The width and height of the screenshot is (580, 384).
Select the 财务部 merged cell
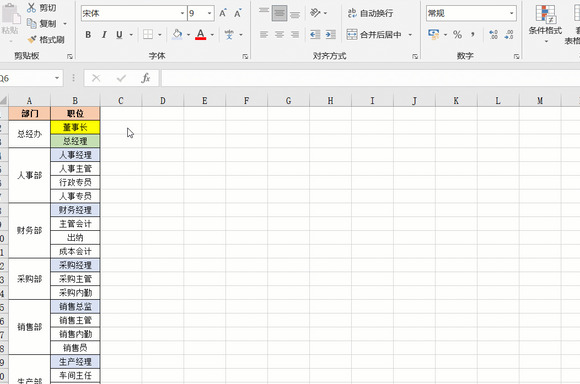pyautogui.click(x=30, y=230)
